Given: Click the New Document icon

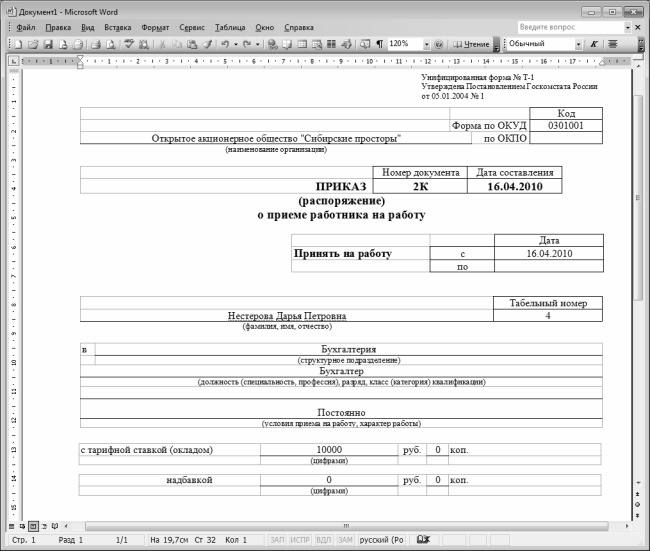Looking at the screenshot, I should click(x=19, y=45).
